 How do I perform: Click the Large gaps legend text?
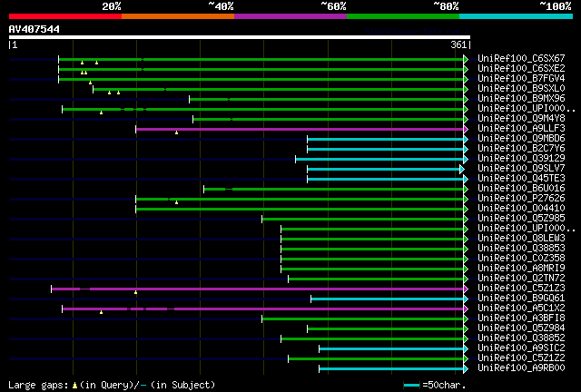(x=38, y=386)
